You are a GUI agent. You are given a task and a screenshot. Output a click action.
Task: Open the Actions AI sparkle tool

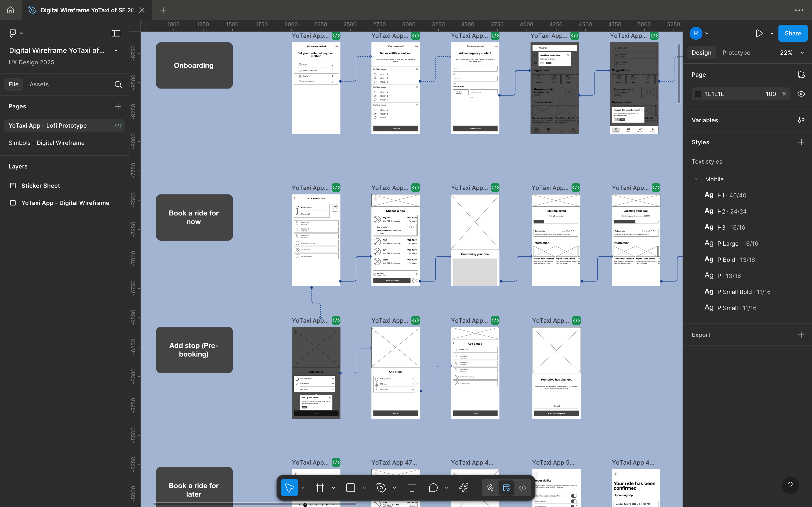[x=463, y=488]
